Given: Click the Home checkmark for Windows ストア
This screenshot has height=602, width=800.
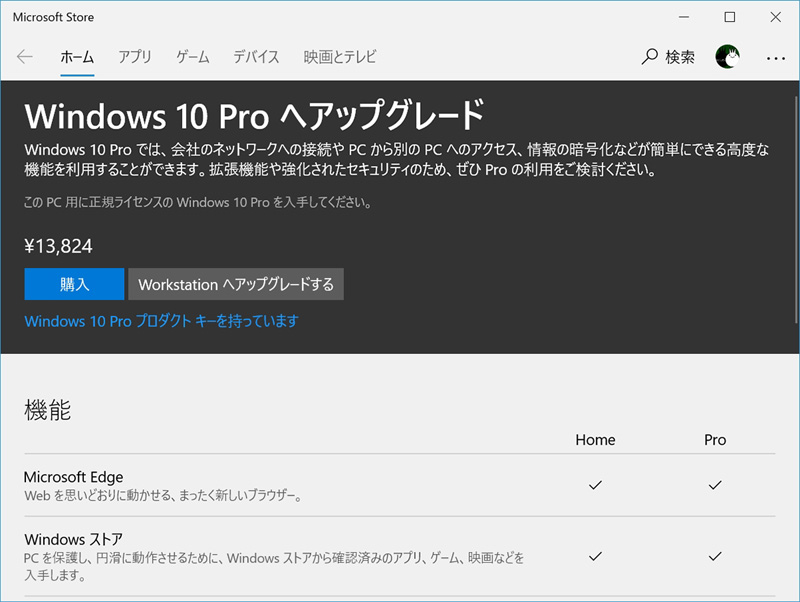Looking at the screenshot, I should (595, 556).
